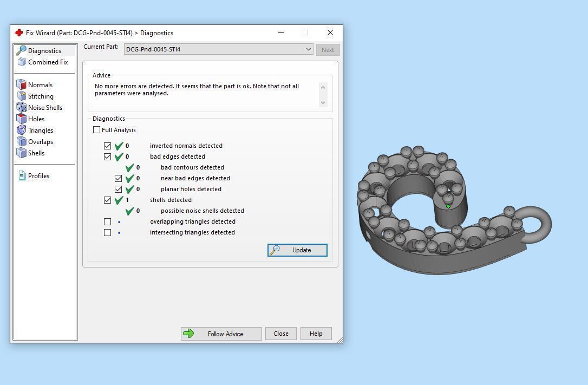Enable overlapping triangles detected checkbox
Viewport: 588px width, 385px height.
[108, 222]
